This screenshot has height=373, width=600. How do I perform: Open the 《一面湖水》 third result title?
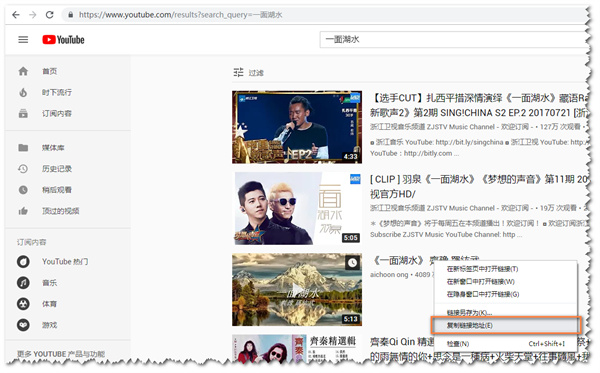426,261
